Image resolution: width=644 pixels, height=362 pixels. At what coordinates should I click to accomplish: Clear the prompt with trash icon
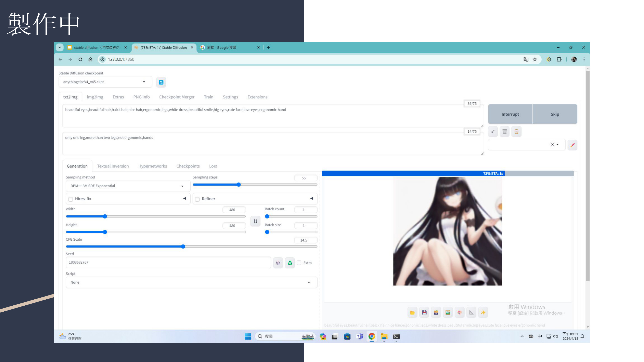(504, 131)
